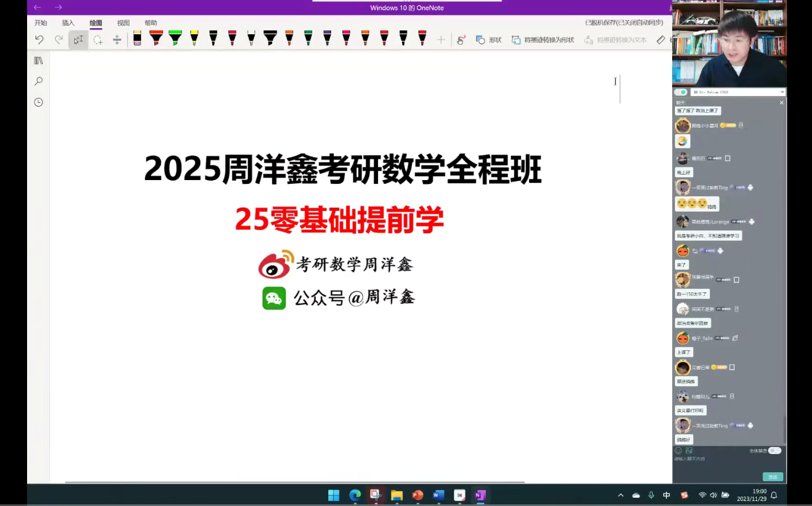812x506 pixels.
Task: Select the pen with lavender tip beside the divider
Action: [137, 38]
